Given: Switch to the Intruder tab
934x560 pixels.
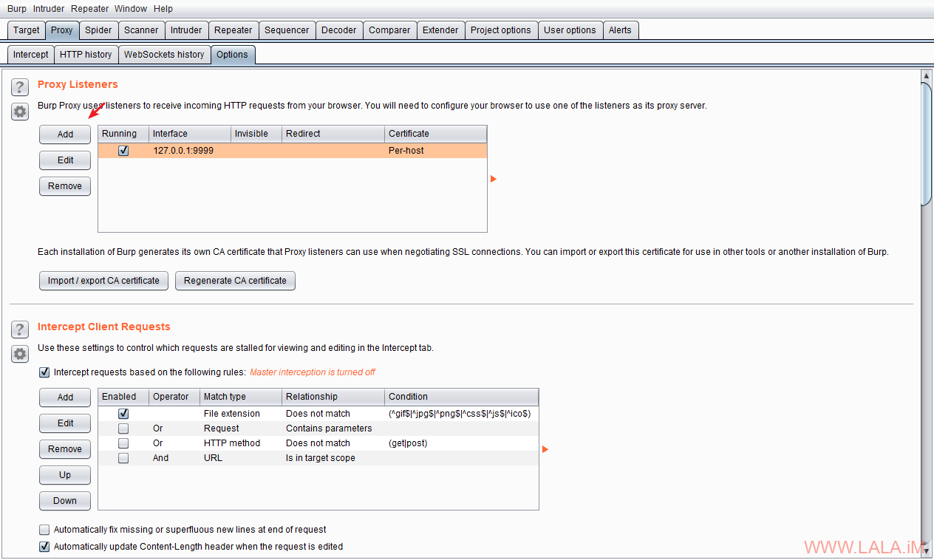Looking at the screenshot, I should pyautogui.click(x=186, y=30).
